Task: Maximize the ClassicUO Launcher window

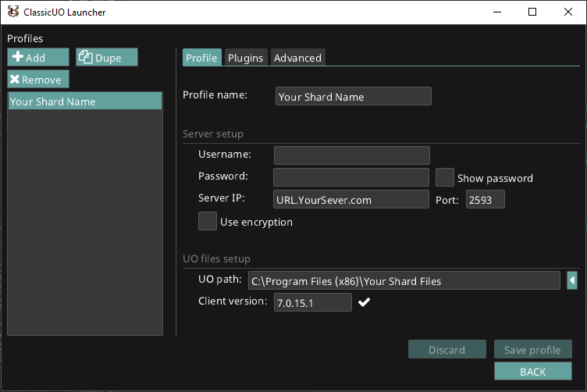Action: pyautogui.click(x=532, y=12)
